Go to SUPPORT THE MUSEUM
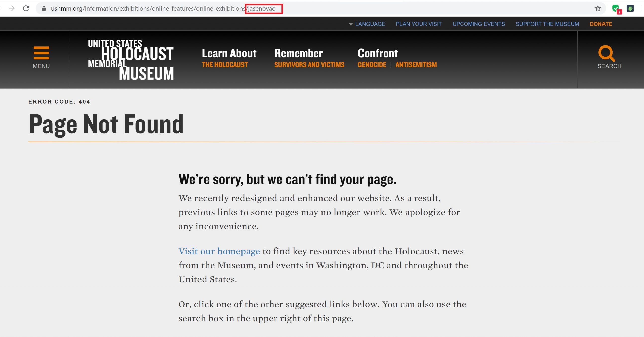The height and width of the screenshot is (337, 644). (x=547, y=24)
